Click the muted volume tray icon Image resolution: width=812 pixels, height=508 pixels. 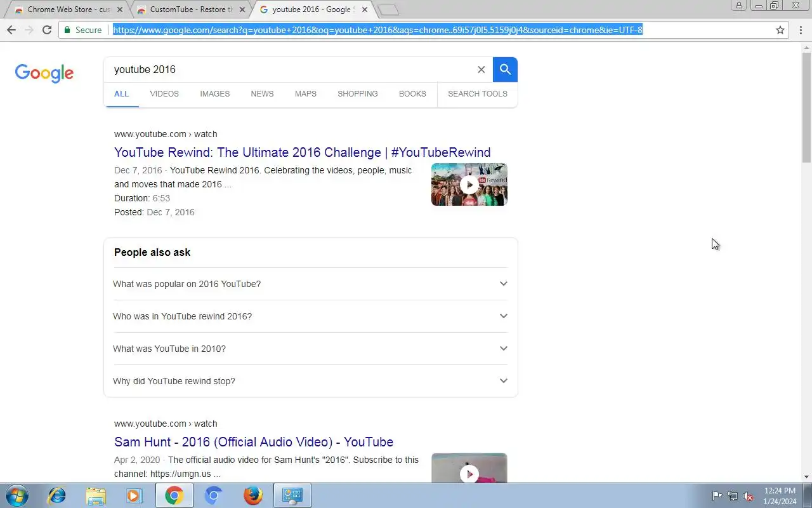point(749,496)
